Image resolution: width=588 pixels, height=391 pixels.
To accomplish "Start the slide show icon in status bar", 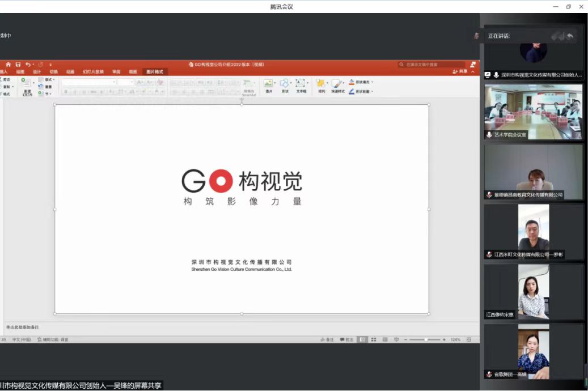I will coord(396,339).
